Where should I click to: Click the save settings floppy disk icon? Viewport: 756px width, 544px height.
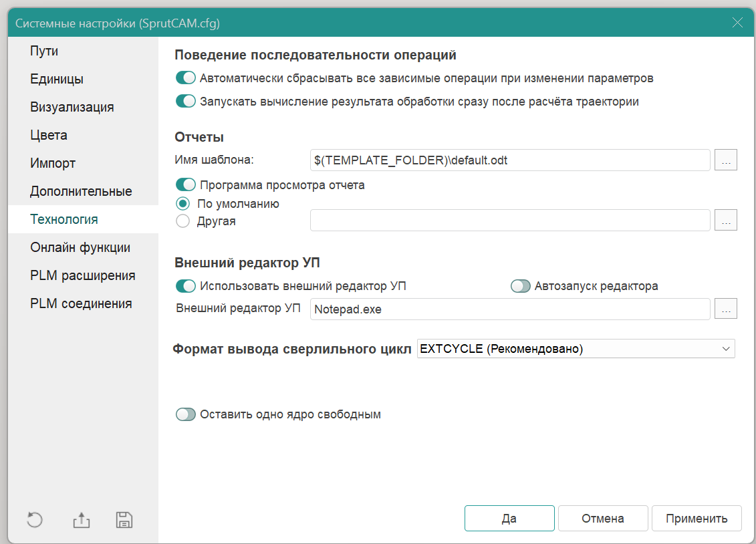coord(124,520)
